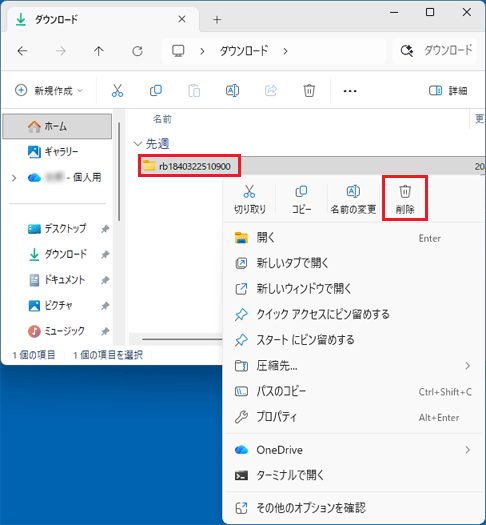This screenshot has height=525, width=486.
Task: Open the toolbar three-dots more menu
Action: (x=350, y=91)
